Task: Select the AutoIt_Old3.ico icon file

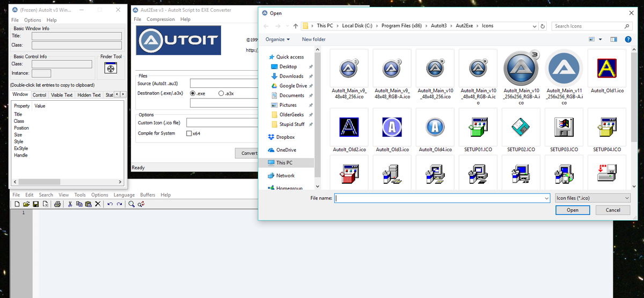Action: pyautogui.click(x=392, y=131)
